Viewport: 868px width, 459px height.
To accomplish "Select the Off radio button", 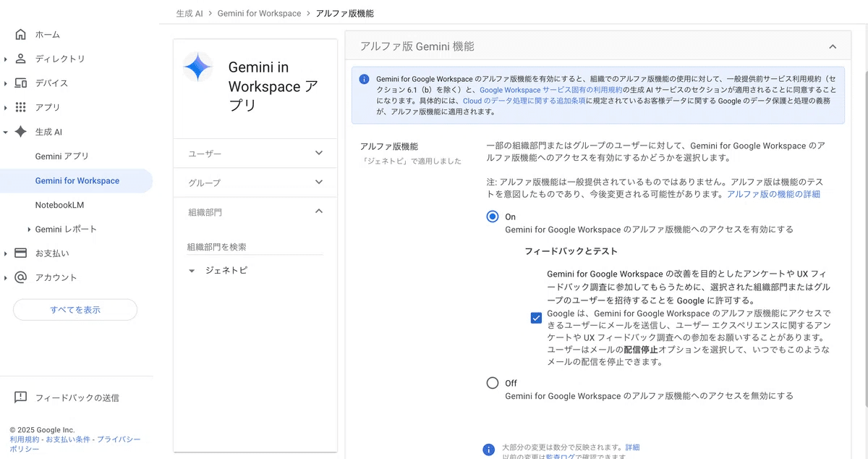I will (x=493, y=383).
